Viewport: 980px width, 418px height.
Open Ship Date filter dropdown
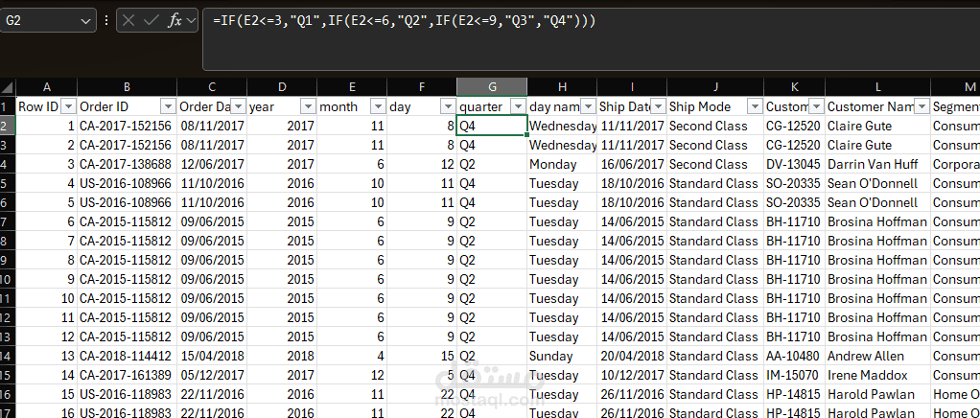(658, 106)
